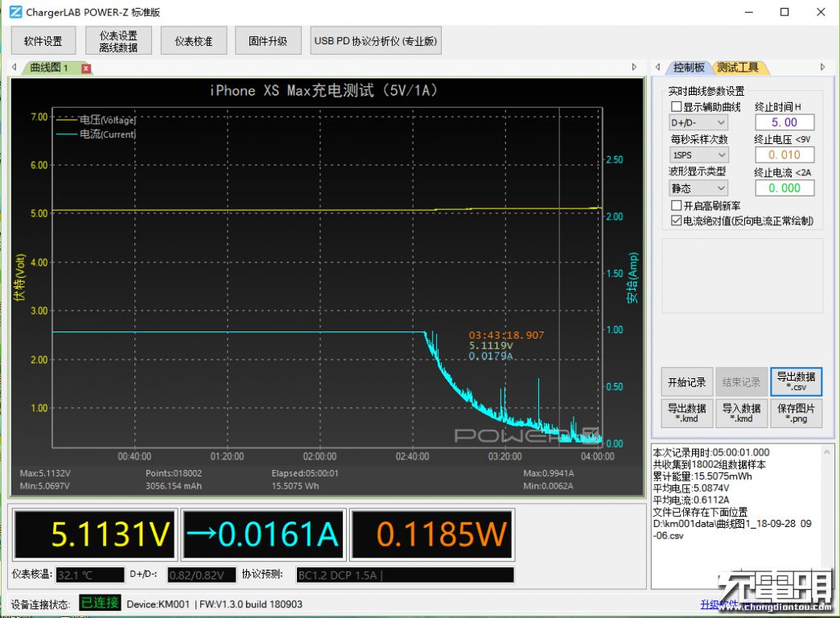Click 开始记录 start recording button
Viewport: 840px width, 618px height.
[687, 381]
